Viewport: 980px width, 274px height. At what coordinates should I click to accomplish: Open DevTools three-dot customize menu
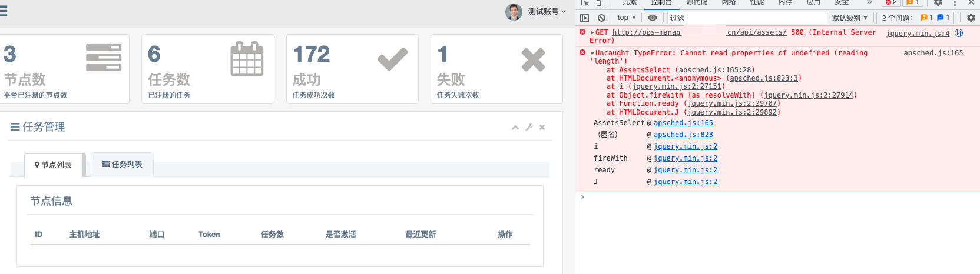(x=955, y=2)
